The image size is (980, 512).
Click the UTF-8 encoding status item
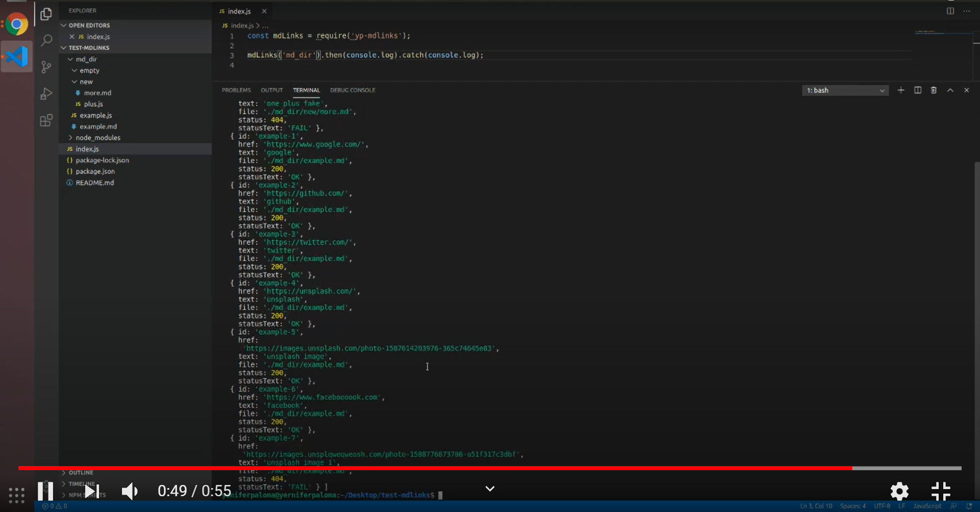tap(882, 506)
